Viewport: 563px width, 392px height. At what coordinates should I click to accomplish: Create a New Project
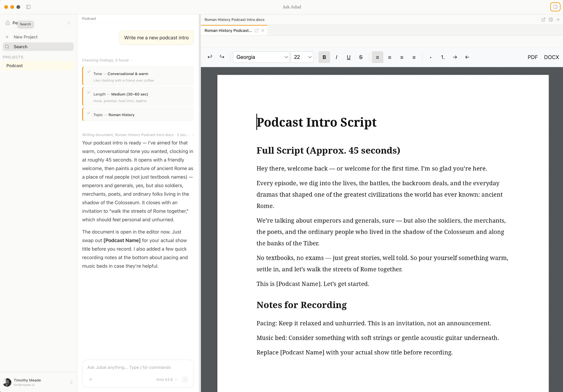pos(38,37)
